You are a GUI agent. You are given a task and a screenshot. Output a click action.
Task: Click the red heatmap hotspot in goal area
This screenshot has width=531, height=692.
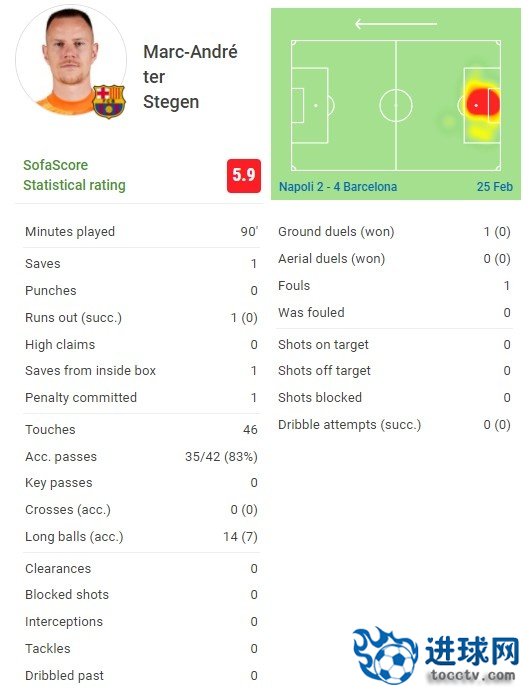point(482,105)
